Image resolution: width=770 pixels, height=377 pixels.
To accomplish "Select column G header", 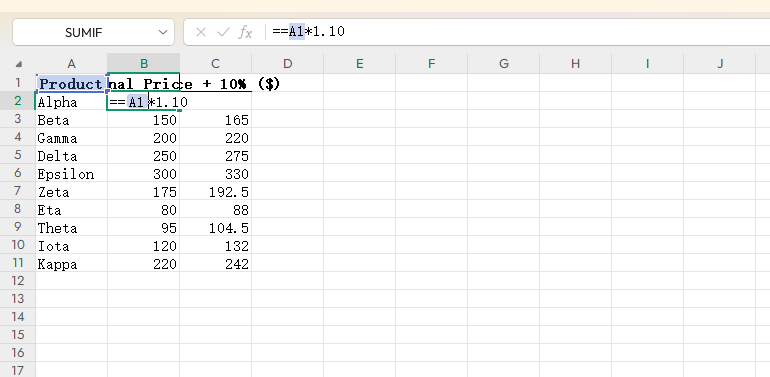I will [503, 63].
